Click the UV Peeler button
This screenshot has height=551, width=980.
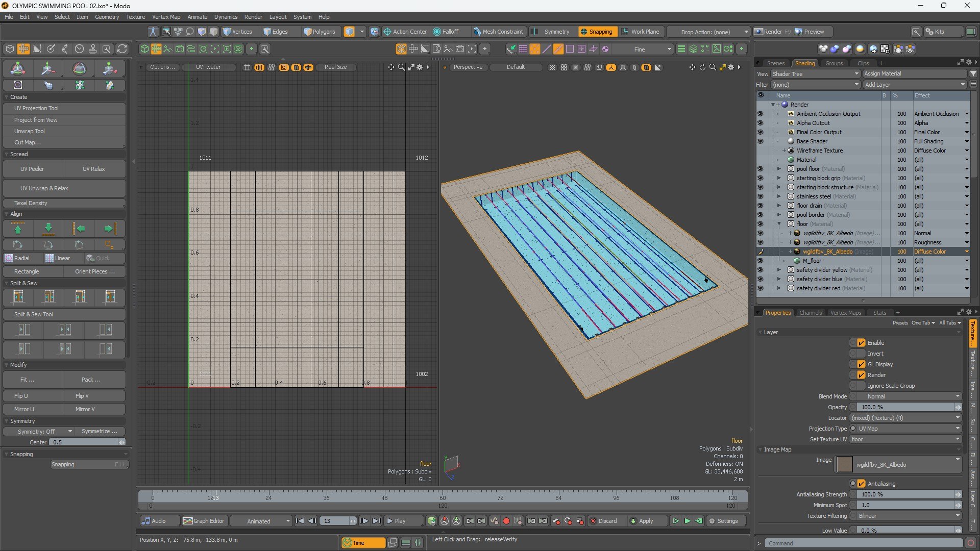tap(34, 169)
